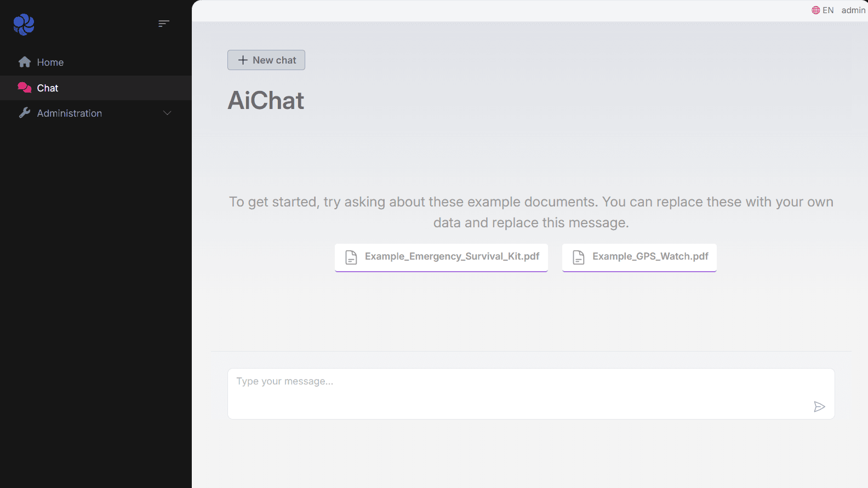Viewport: 868px width, 488px height.
Task: Click the send message arrow icon
Action: (x=819, y=406)
